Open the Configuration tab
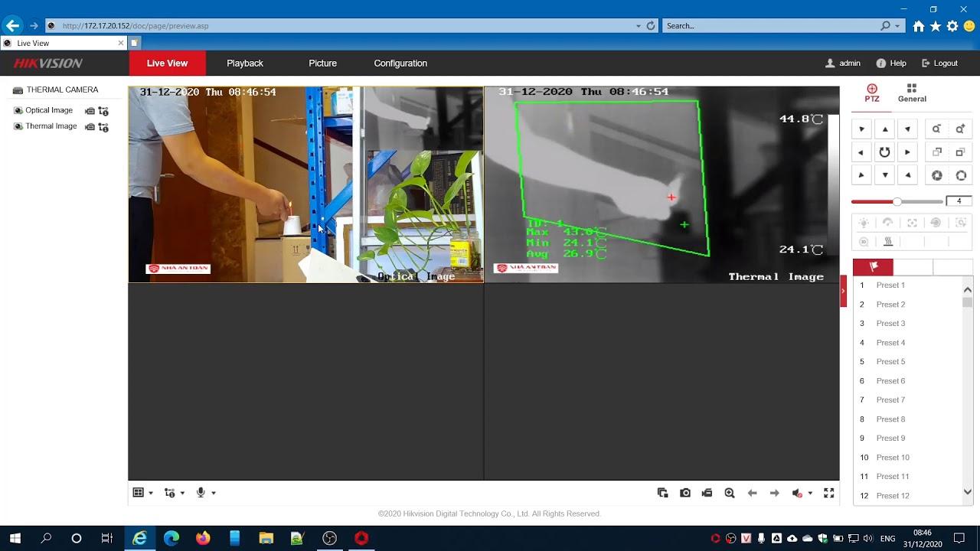The image size is (980, 551). pyautogui.click(x=400, y=63)
